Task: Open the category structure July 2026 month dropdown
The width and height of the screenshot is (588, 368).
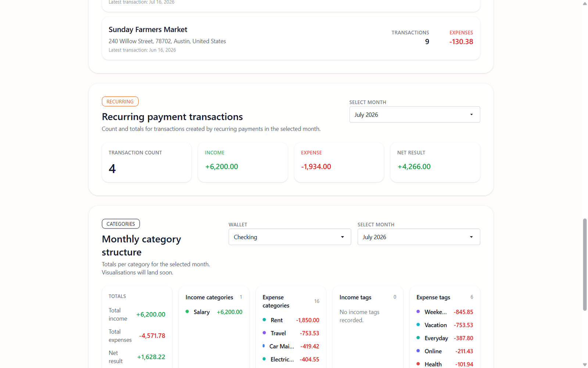Action: pyautogui.click(x=419, y=237)
